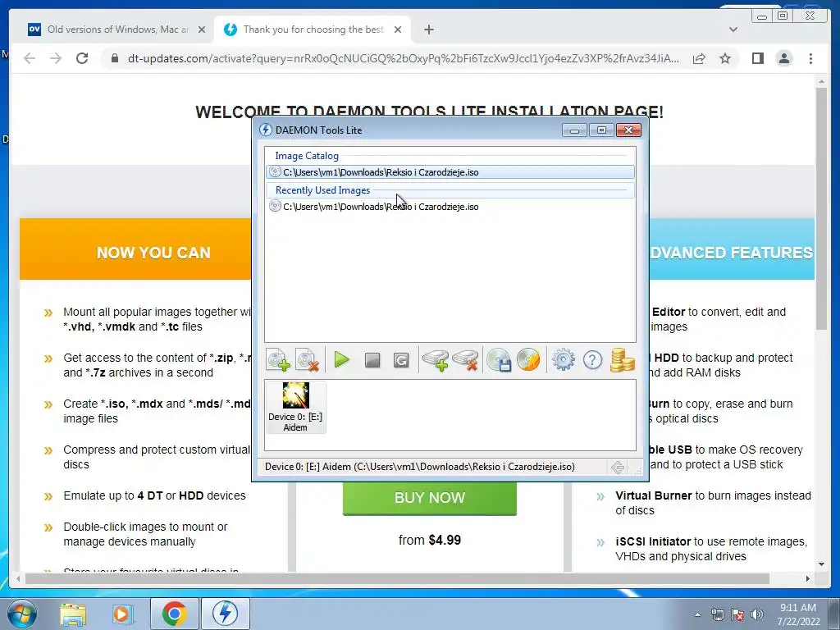Viewport: 840px width, 630px height.
Task: Click the NOW YOU CAN orange banner
Action: [135, 249]
